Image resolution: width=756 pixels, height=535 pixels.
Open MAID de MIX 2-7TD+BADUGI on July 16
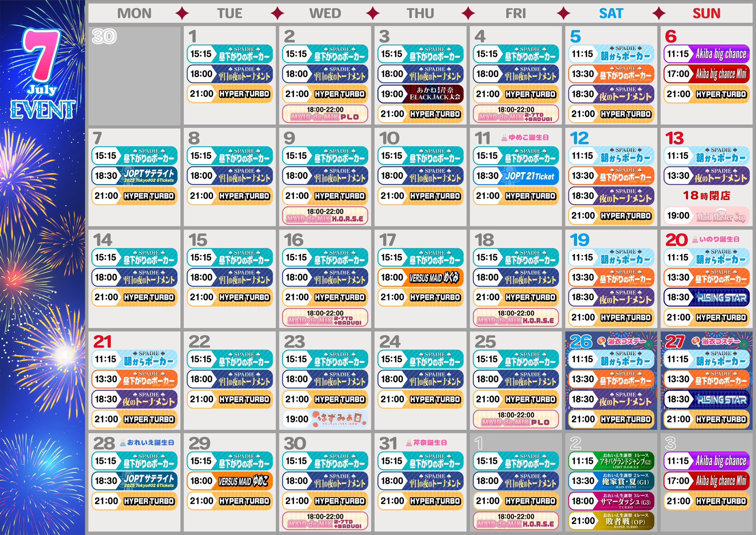tap(325, 317)
